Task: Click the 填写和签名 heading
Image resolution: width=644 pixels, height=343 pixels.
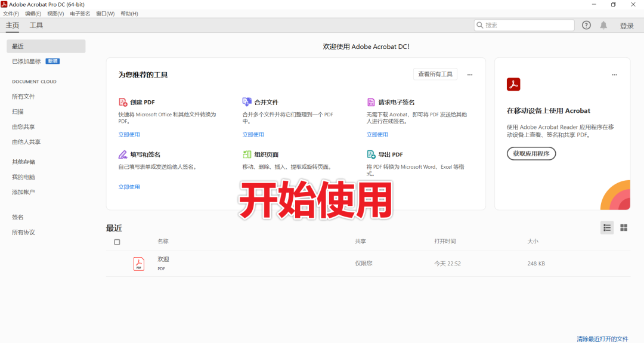Action: [x=145, y=155]
